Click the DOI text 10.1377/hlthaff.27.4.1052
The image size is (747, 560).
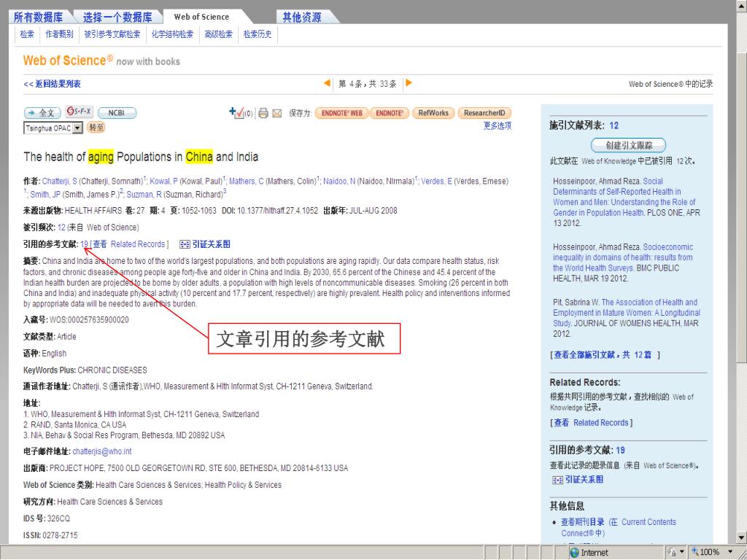click(277, 211)
